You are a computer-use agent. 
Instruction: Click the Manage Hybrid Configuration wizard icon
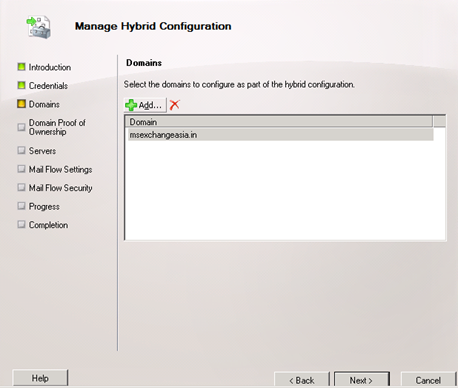[x=39, y=27]
